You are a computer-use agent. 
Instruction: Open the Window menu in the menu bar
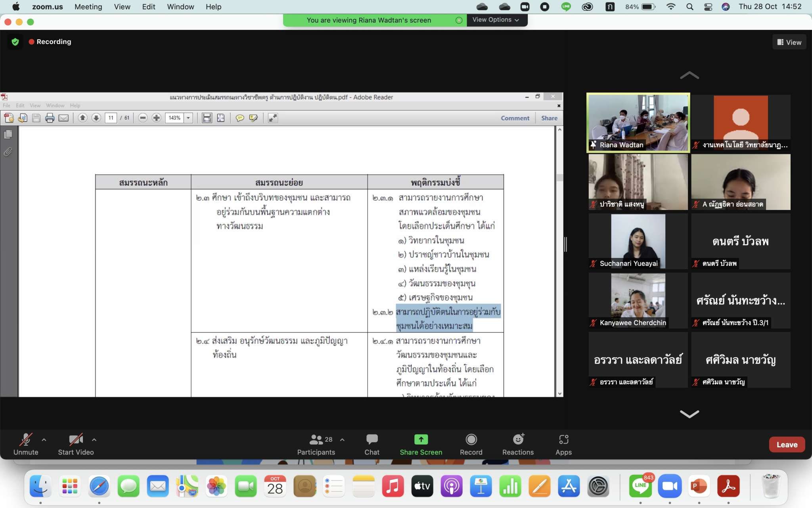180,7
